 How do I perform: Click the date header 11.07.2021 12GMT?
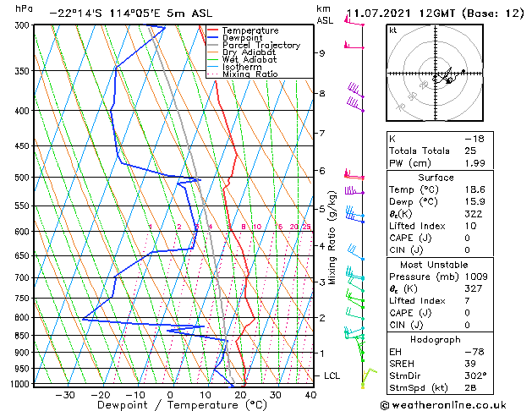(401, 14)
